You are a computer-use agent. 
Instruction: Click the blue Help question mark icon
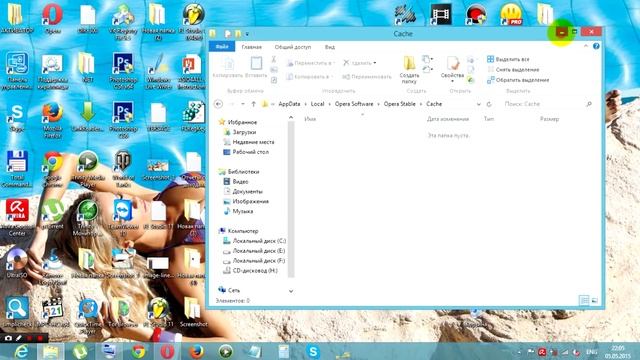tap(596, 46)
